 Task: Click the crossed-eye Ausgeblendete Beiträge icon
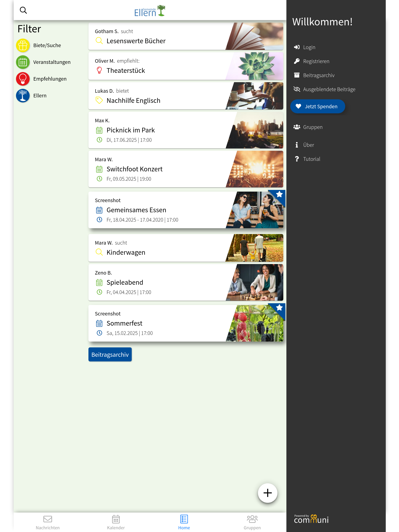(x=297, y=89)
